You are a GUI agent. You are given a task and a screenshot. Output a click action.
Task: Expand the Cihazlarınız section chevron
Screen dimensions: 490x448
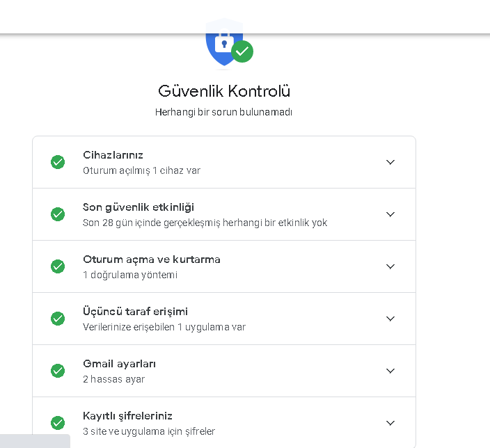pos(390,162)
